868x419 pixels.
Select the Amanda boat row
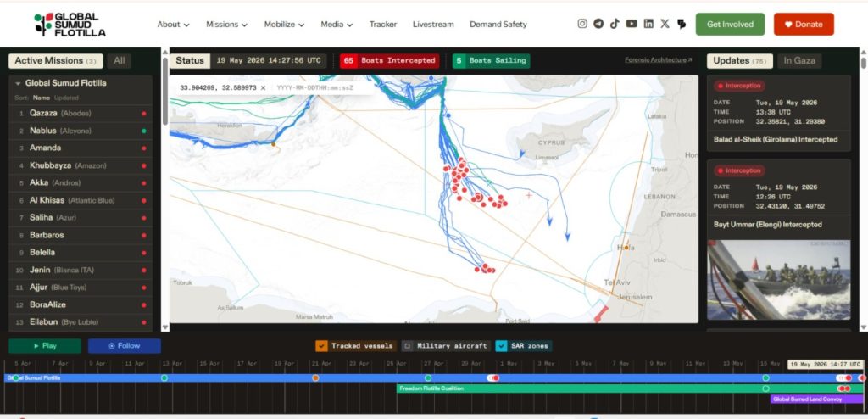coord(81,148)
